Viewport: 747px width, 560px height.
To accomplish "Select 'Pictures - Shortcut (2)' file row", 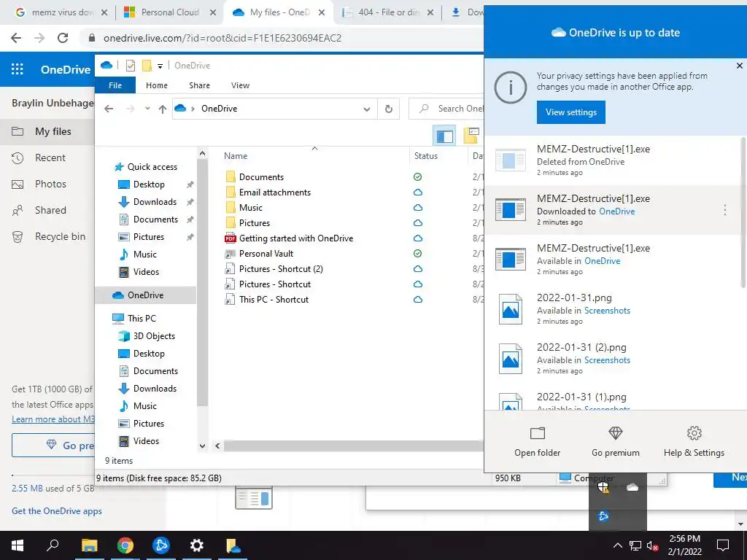I will coord(274,269).
